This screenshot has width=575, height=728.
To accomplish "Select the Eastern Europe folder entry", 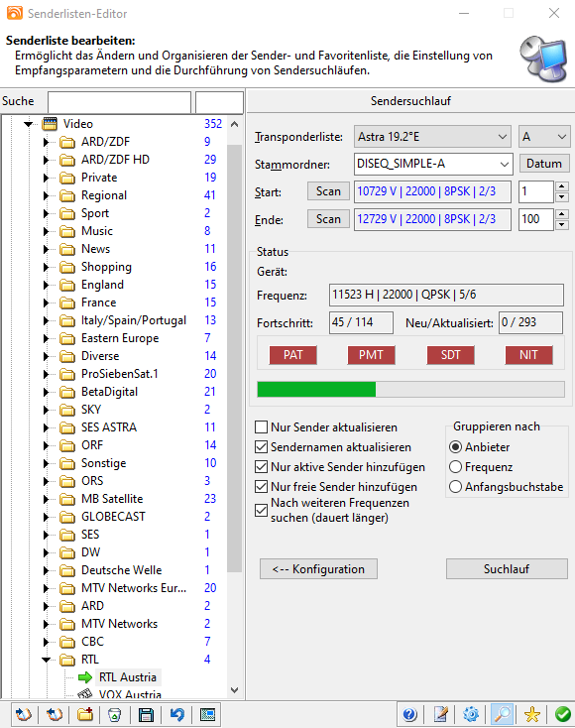I will tap(120, 338).
